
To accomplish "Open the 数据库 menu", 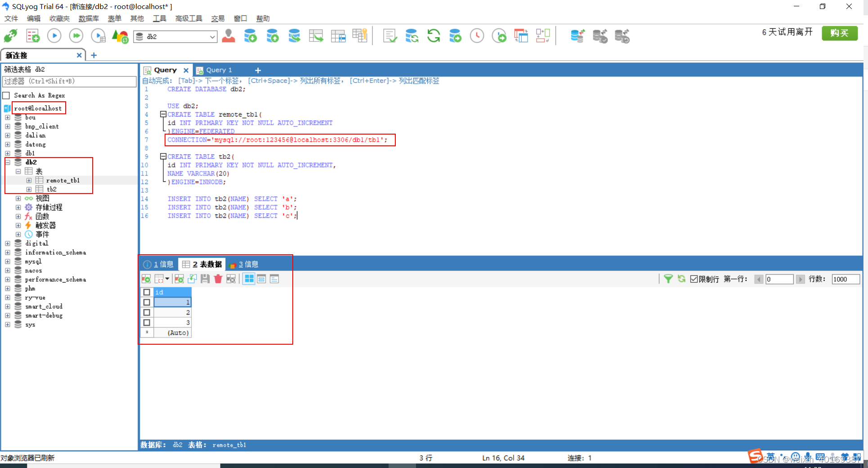I will (x=89, y=18).
